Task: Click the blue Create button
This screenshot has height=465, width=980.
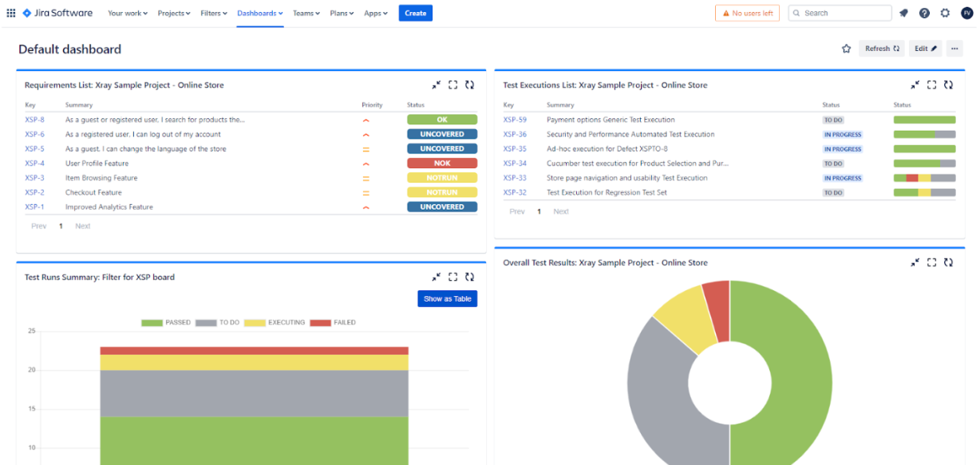Action: coord(415,13)
